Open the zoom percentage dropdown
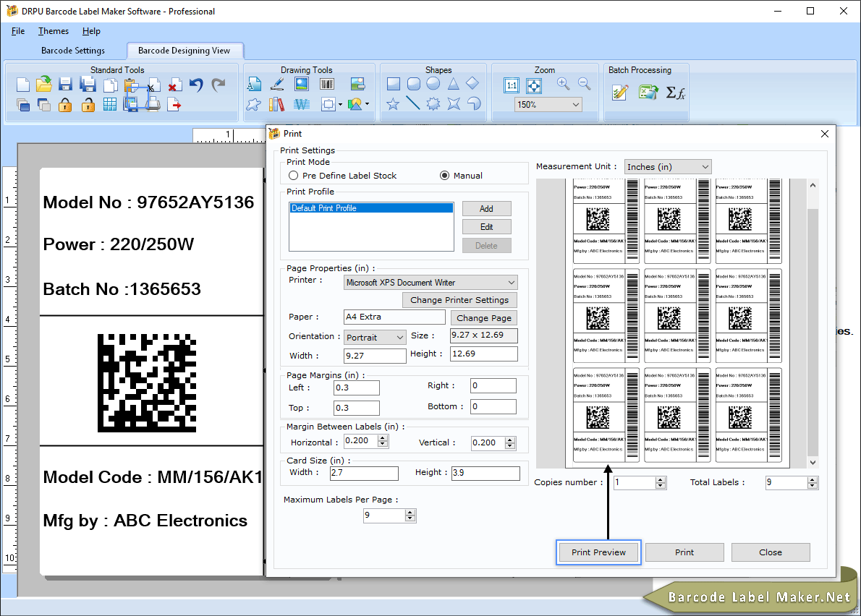This screenshot has height=616, width=861. (x=575, y=105)
